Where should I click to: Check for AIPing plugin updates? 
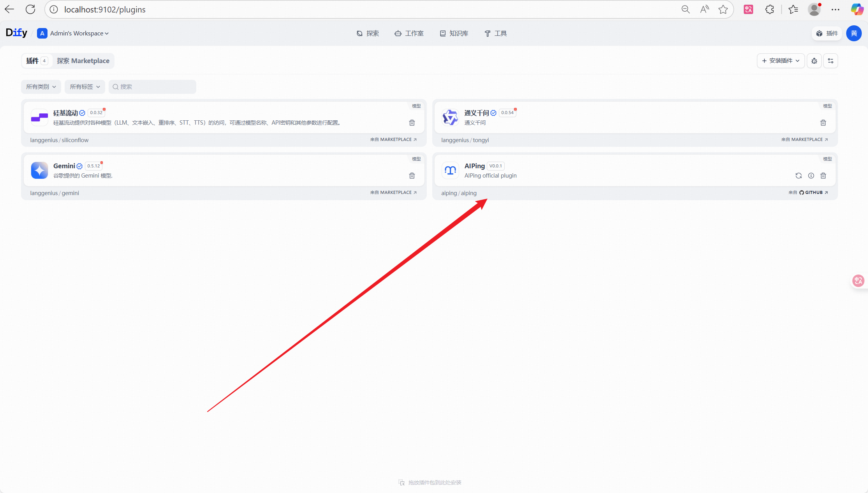pos(798,176)
